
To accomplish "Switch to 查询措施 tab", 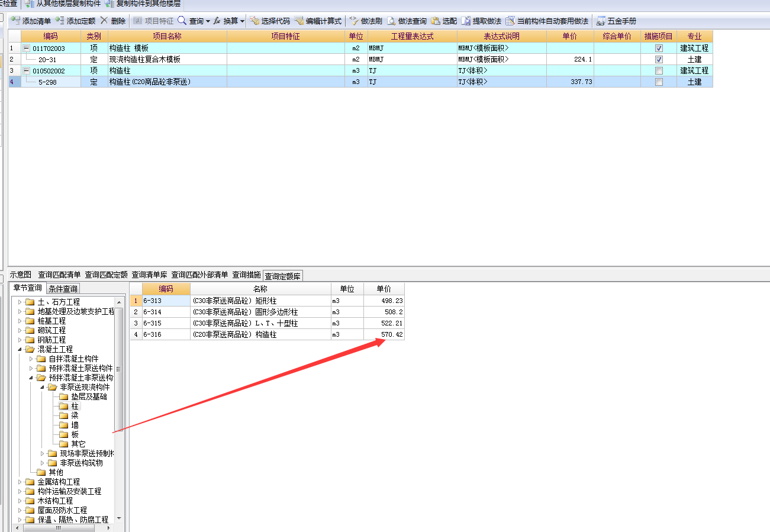I will [246, 275].
